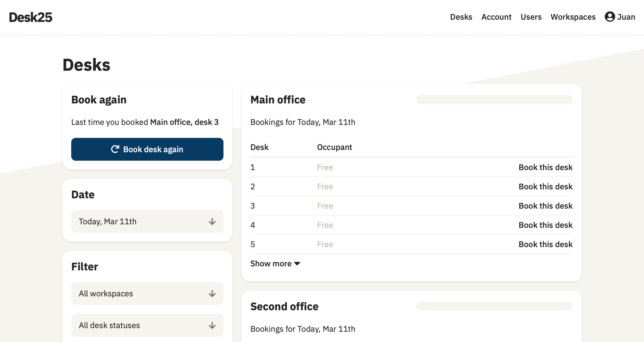Click the All workspaces arrow icon

tap(212, 293)
